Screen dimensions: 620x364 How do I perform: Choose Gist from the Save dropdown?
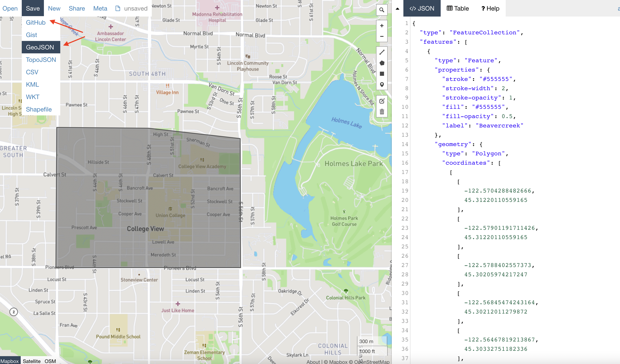[x=31, y=35]
